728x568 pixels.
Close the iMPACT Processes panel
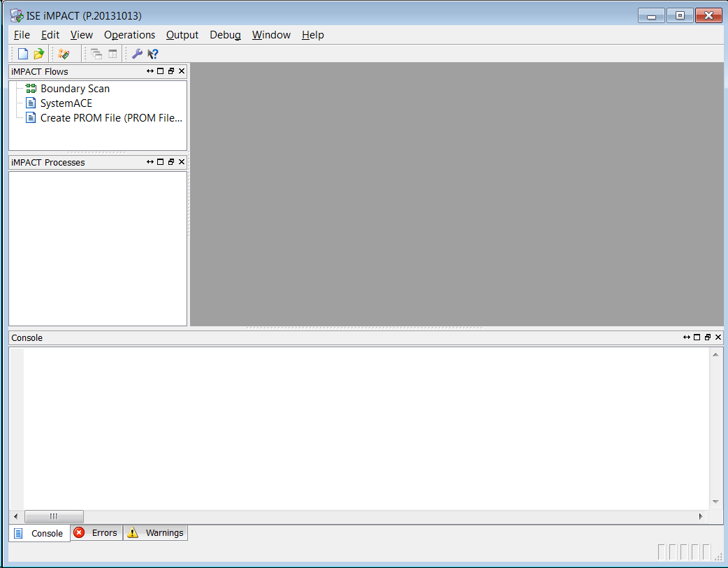pos(182,161)
